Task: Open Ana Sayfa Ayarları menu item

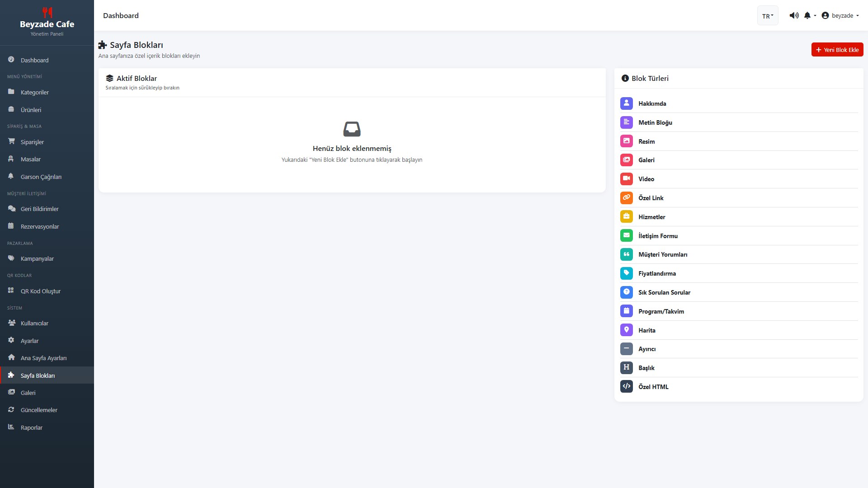Action: [43, 358]
